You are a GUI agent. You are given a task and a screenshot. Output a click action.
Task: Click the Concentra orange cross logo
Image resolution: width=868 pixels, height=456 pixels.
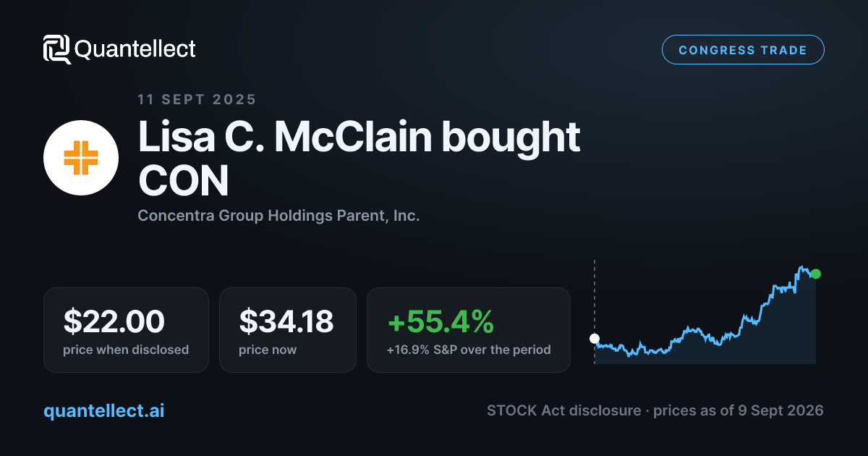[81, 158]
